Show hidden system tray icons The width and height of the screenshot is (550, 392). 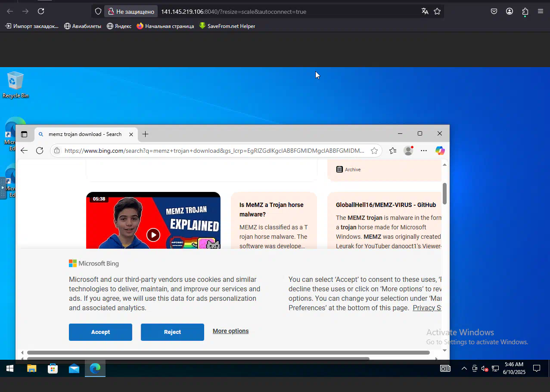tap(464, 368)
